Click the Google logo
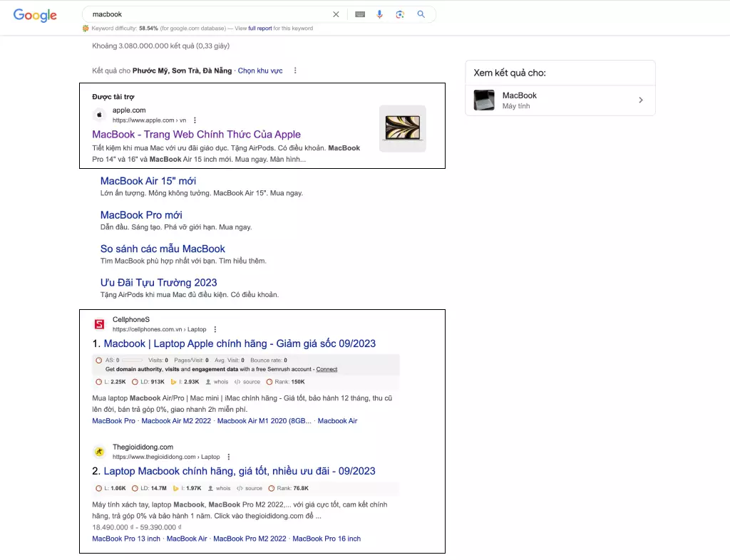This screenshot has width=730, height=560. [35, 15]
